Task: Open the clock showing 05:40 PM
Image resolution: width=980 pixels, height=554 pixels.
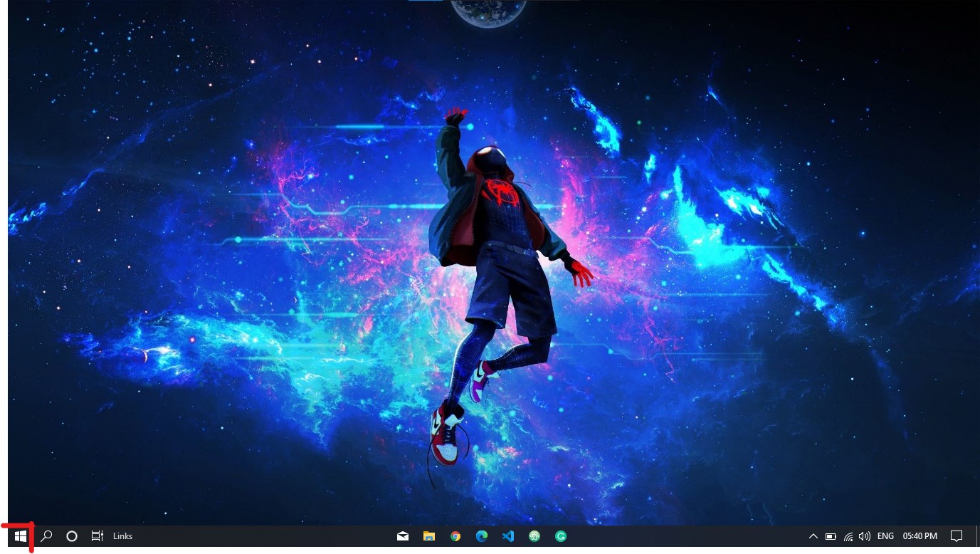Action: click(x=920, y=536)
